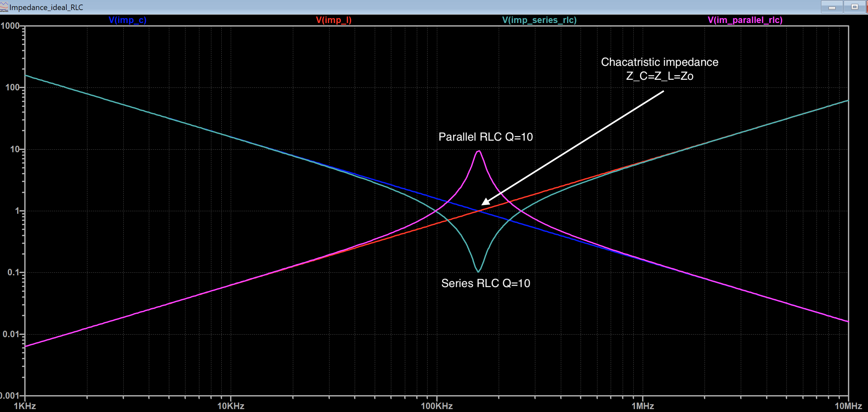The width and height of the screenshot is (868, 412).
Task: Maximize the waveform window with restore button
Action: point(854,7)
